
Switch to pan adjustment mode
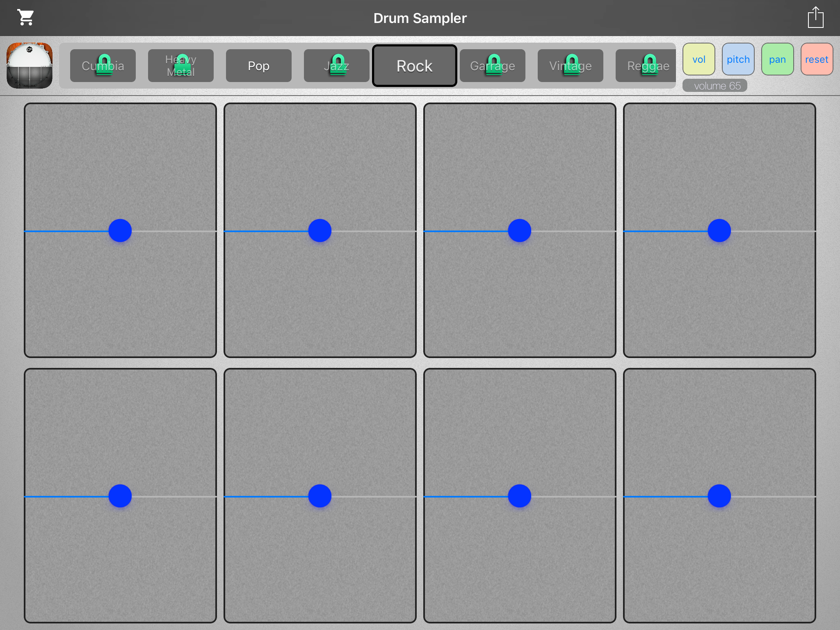click(777, 59)
